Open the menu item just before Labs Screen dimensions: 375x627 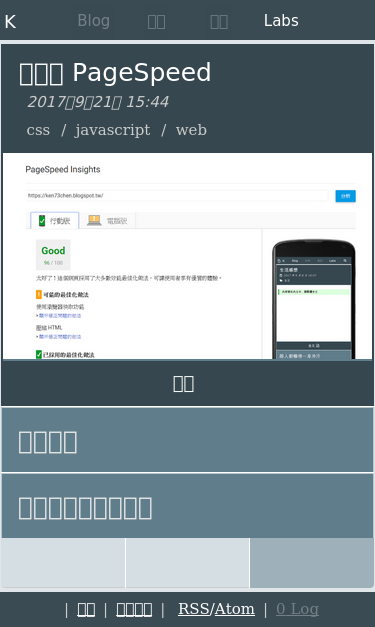[x=219, y=21]
